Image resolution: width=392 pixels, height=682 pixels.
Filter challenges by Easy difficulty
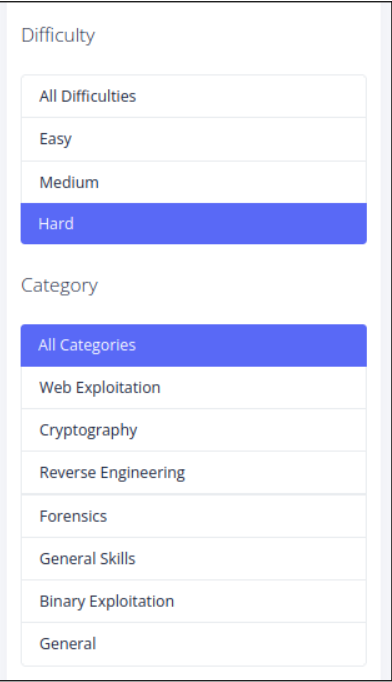(194, 139)
